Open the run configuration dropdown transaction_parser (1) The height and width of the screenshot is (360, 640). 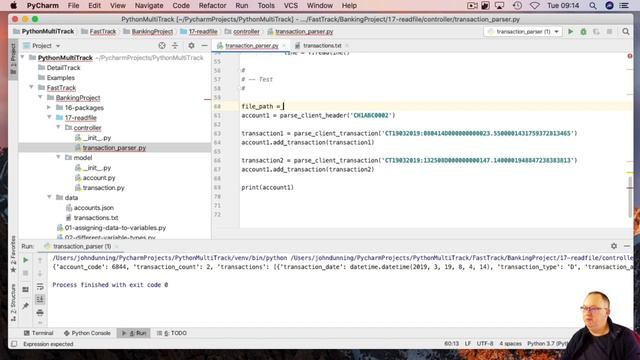tap(523, 32)
